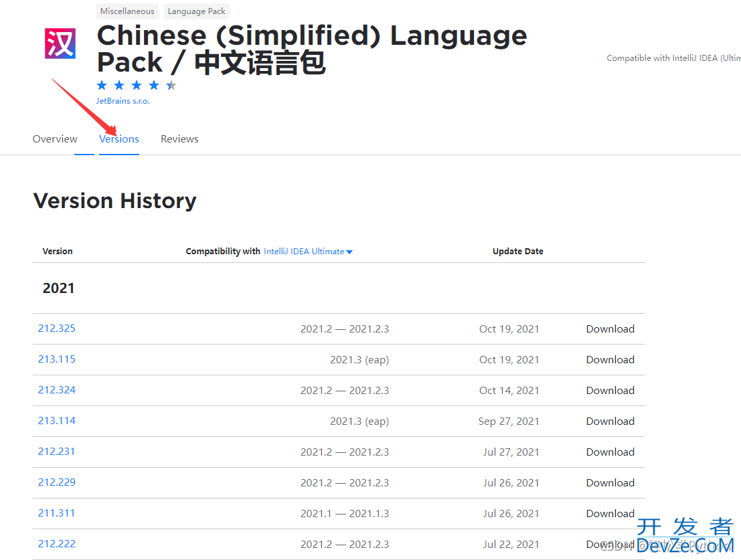Open the Language Pack tag

(x=197, y=11)
